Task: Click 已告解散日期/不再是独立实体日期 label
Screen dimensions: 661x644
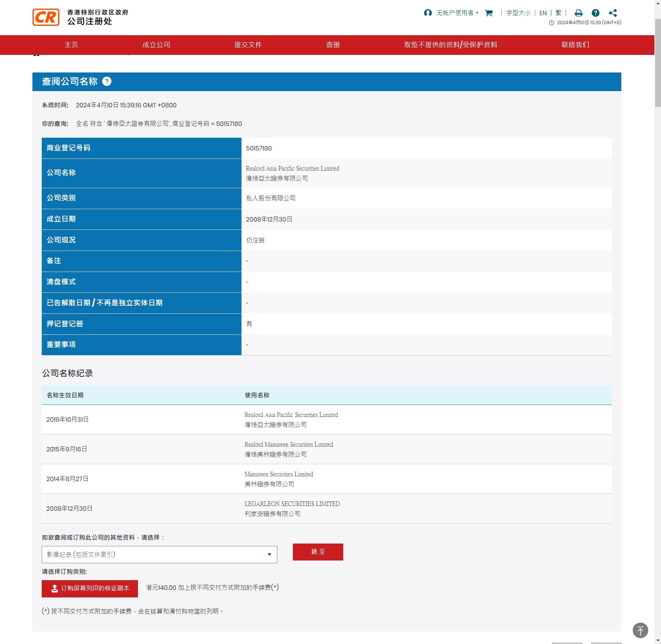Action: [105, 303]
